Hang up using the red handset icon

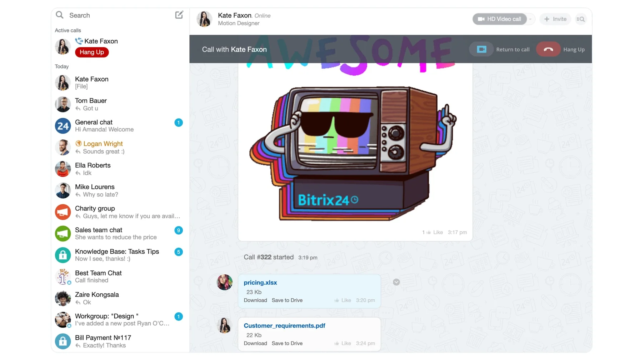[548, 49]
